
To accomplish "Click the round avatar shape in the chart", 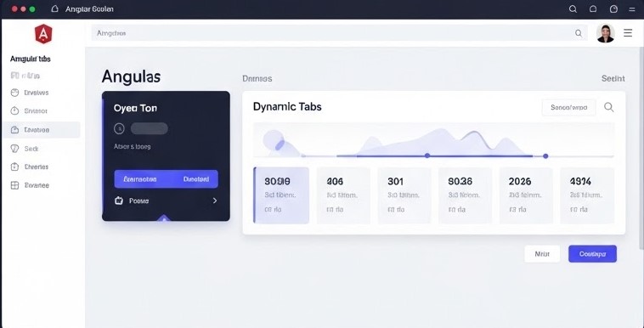I will coord(274,140).
